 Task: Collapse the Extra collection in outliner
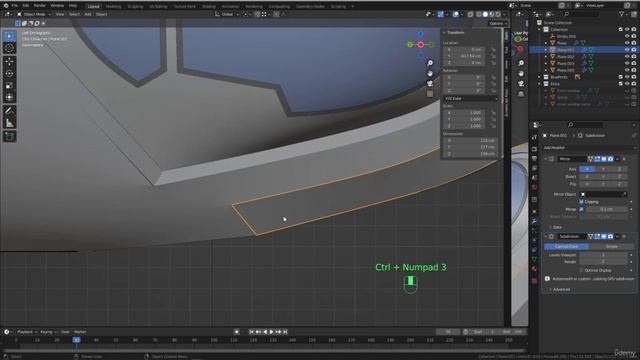tap(540, 84)
